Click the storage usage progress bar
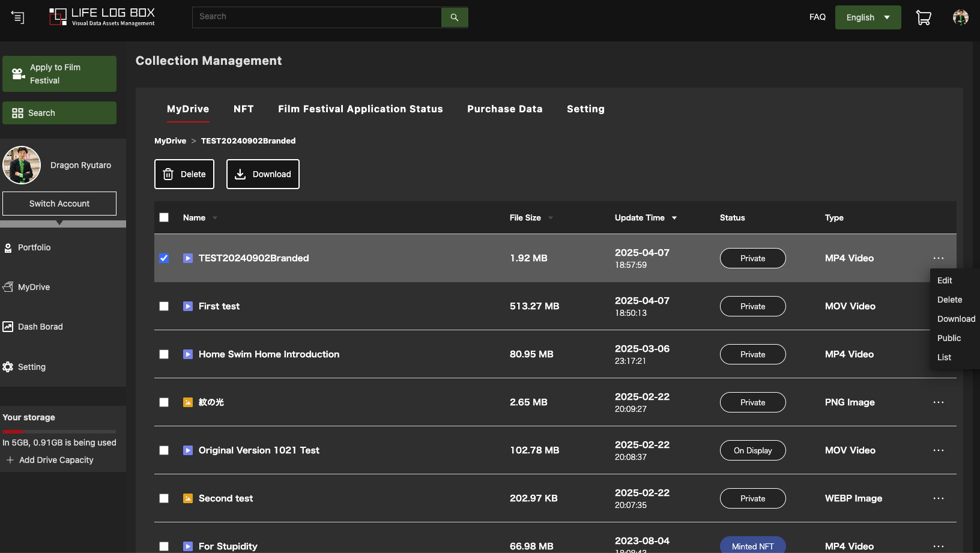This screenshot has height=553, width=980. point(59,431)
